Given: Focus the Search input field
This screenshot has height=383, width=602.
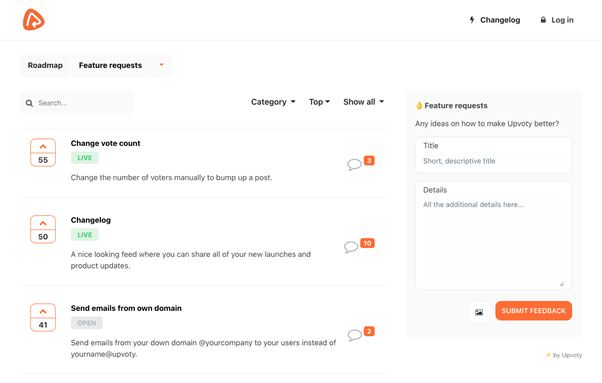Looking at the screenshot, I should click(77, 103).
